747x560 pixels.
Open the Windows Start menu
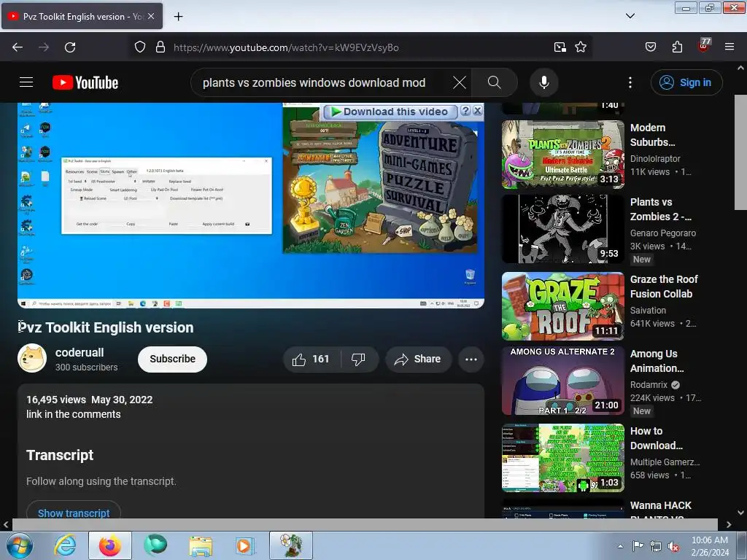(19, 545)
